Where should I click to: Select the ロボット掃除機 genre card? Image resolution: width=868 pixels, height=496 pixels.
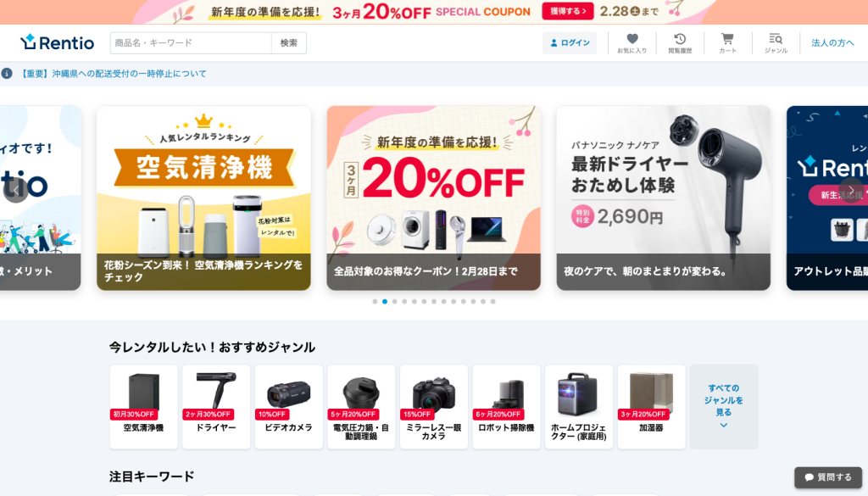506,406
